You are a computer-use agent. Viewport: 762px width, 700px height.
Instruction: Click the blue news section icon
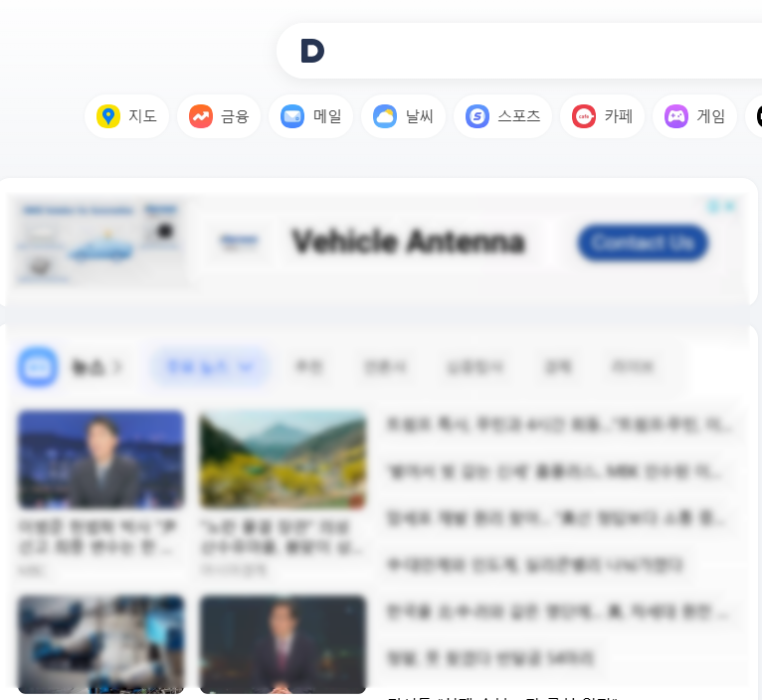(38, 367)
